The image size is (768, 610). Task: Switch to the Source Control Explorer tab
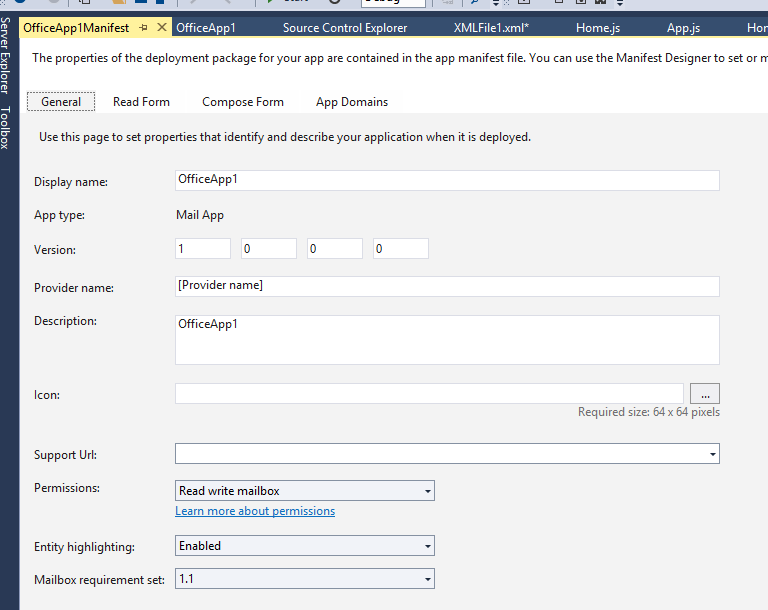coord(345,28)
